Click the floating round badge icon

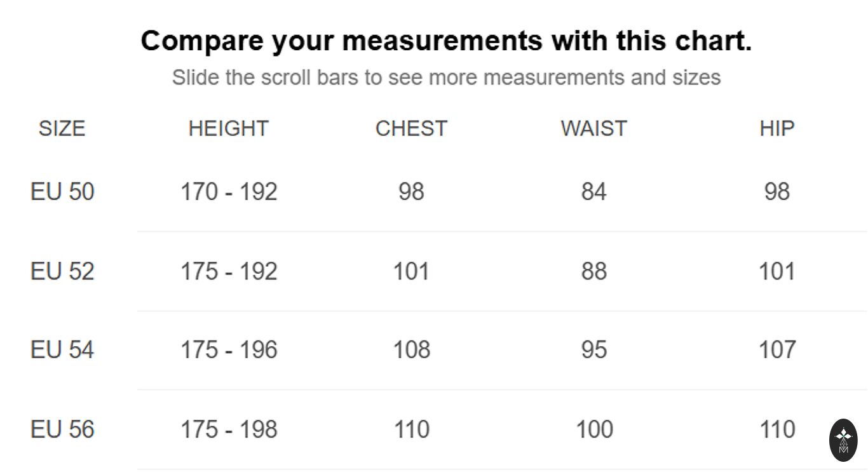click(x=843, y=440)
